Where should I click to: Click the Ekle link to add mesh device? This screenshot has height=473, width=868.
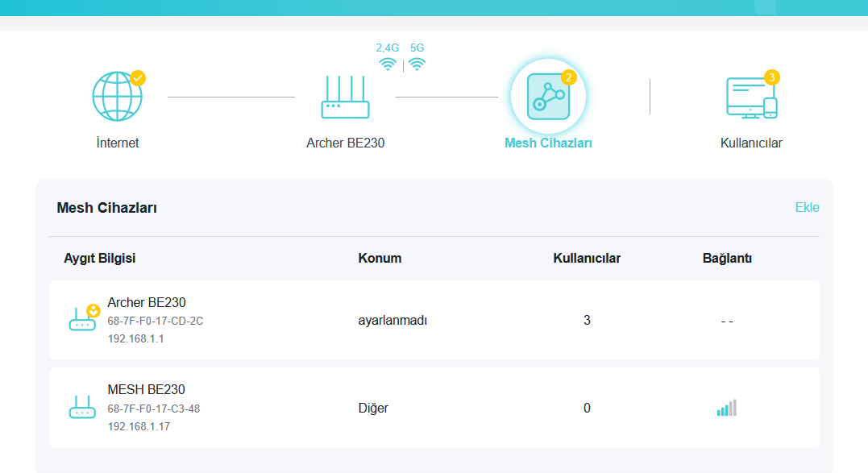(x=807, y=207)
